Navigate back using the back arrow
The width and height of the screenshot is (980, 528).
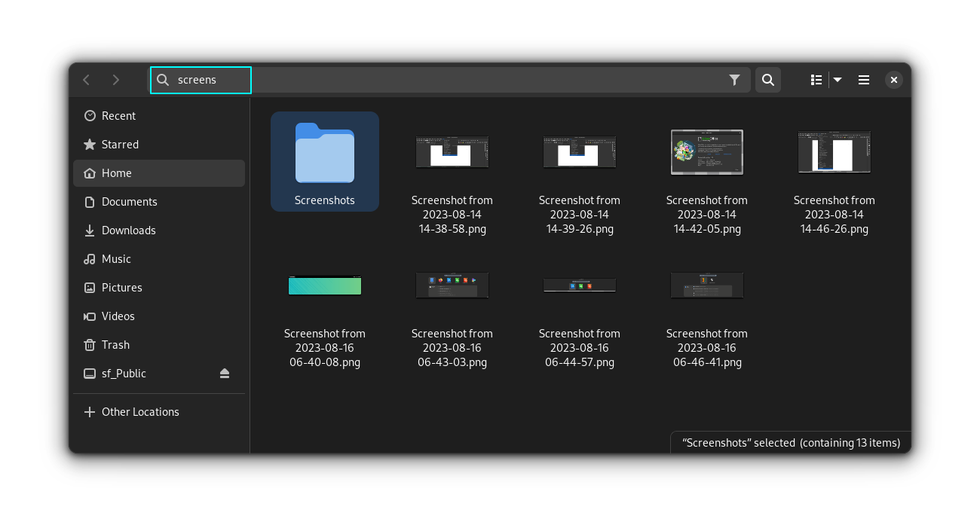coord(86,80)
